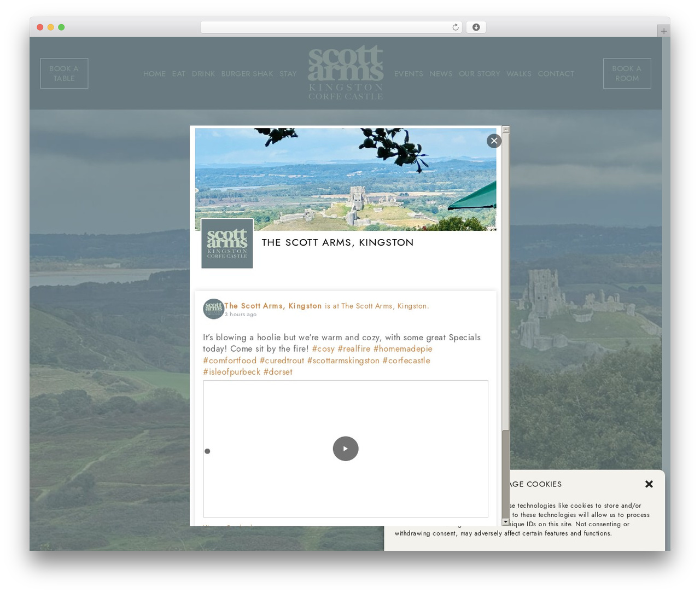Open The Scott Arms, Kingston author link
The width and height of the screenshot is (700, 593).
(273, 306)
